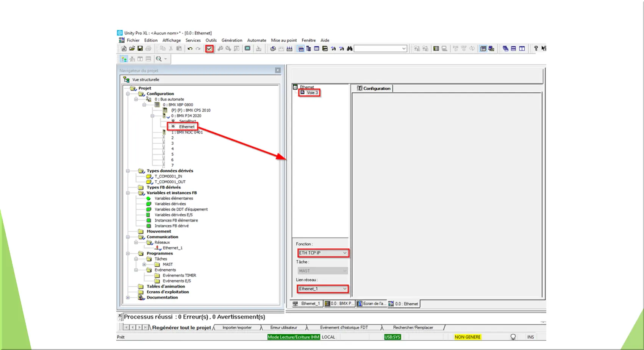This screenshot has height=350, width=644.
Task: Click the Validate checkmark toolbar icon
Action: point(209,48)
